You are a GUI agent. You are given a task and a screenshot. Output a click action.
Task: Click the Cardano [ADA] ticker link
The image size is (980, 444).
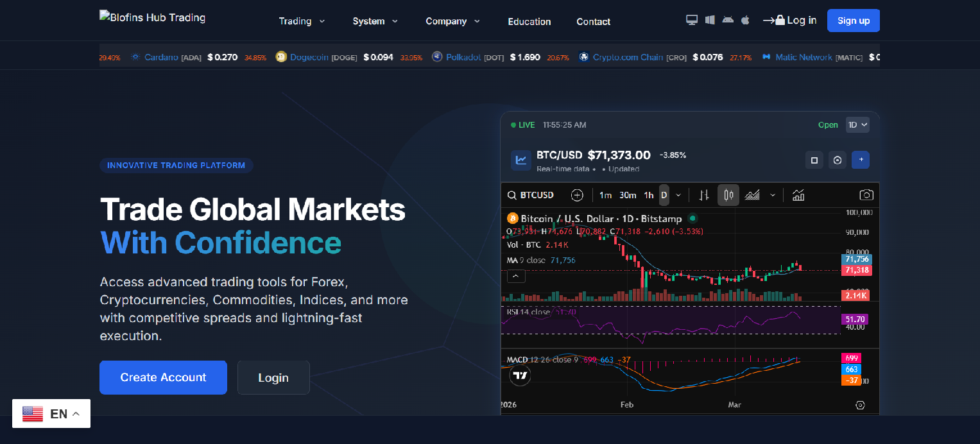[173, 57]
